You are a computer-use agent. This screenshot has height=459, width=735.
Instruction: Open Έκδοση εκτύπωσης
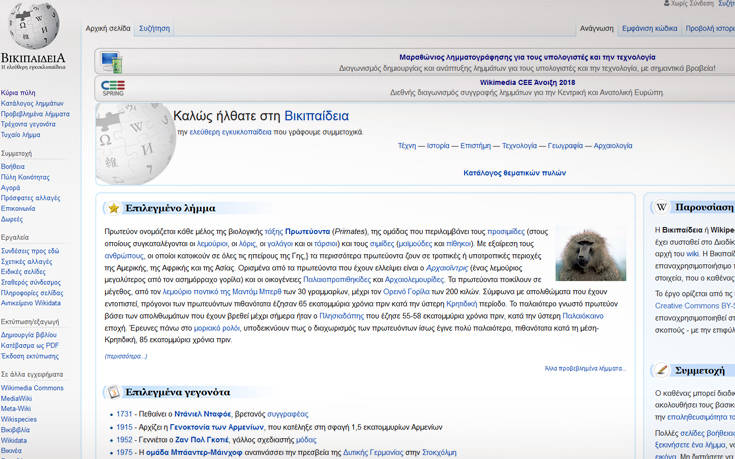[x=30, y=356]
